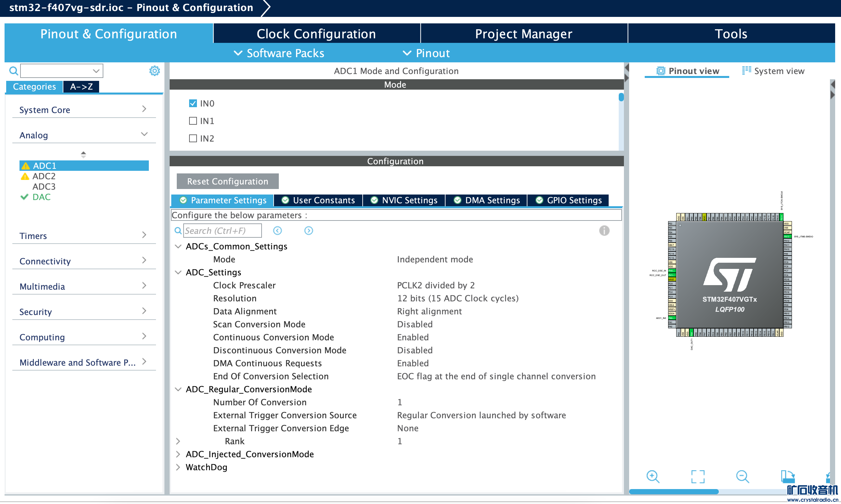The width and height of the screenshot is (841, 504).
Task: Zoom out of the pinout view
Action: pos(743,476)
